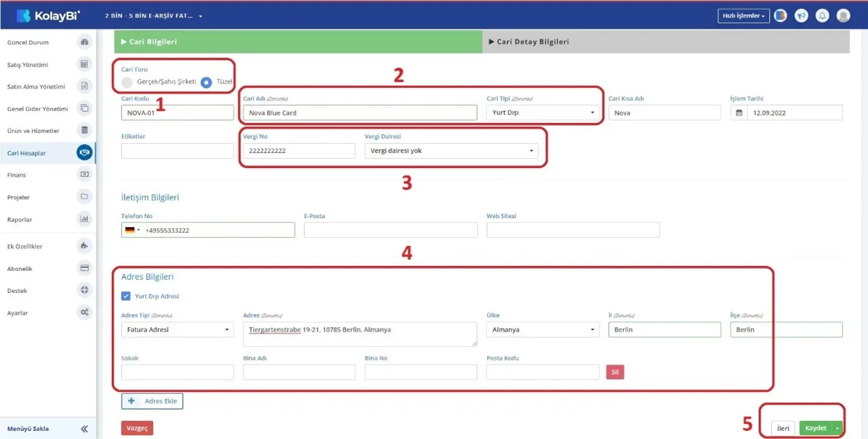Open the Hızlı İşlemler dropdown
The image size is (868, 439).
(x=744, y=16)
